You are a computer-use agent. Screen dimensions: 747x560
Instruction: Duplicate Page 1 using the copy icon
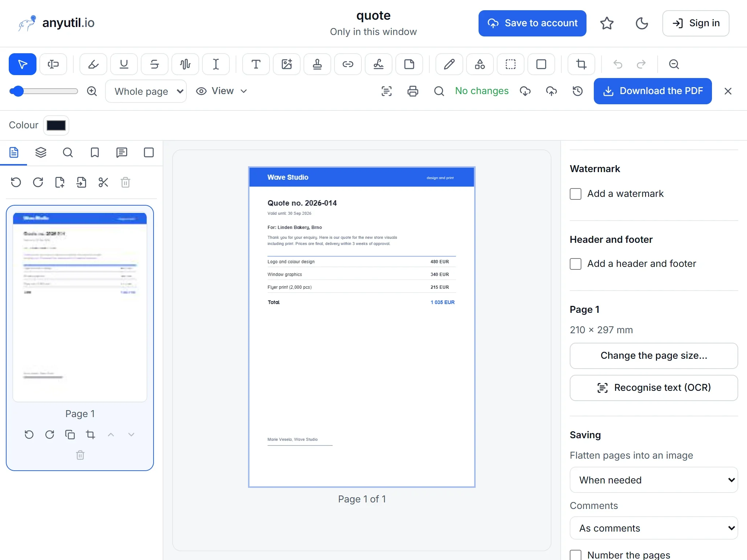[x=70, y=435]
